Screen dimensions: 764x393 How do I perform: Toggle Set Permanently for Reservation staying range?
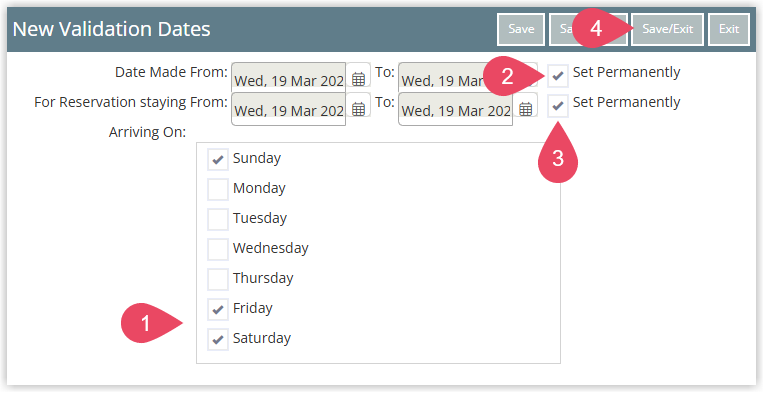558,106
